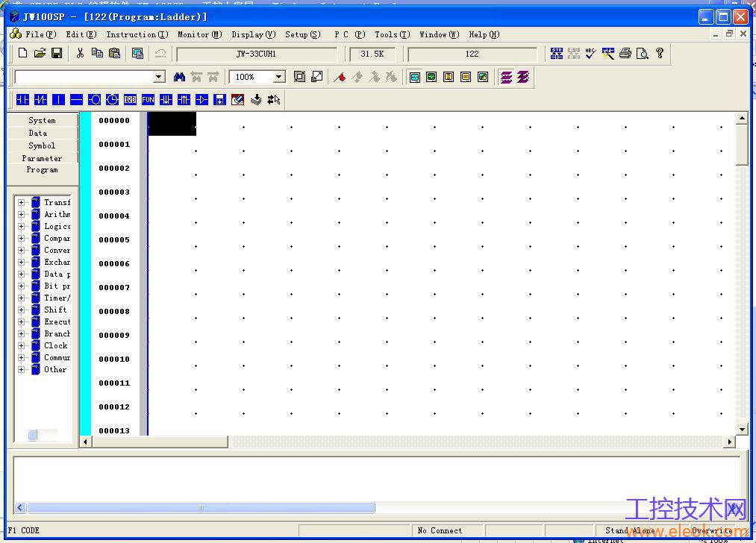Save the program with the floppy disk icon

[57, 53]
